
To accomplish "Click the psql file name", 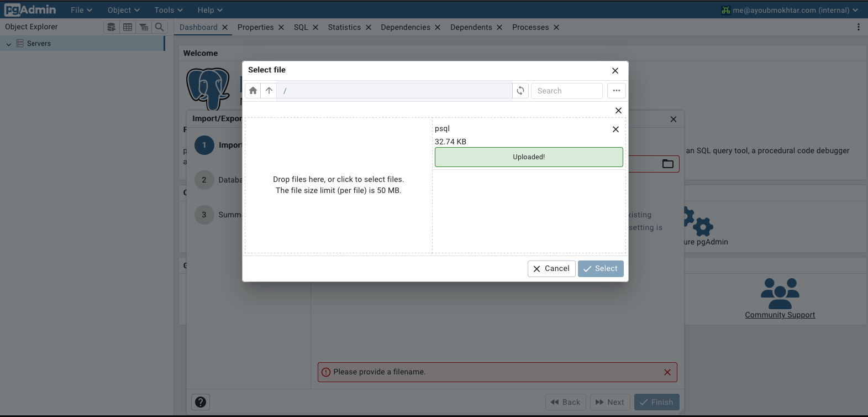I will coord(442,129).
